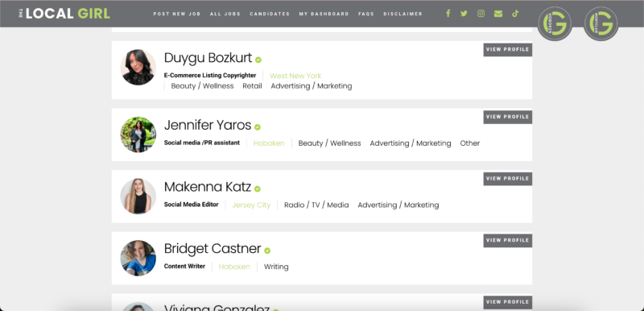
Task: Open the Instagram social icon
Action: coord(481,14)
